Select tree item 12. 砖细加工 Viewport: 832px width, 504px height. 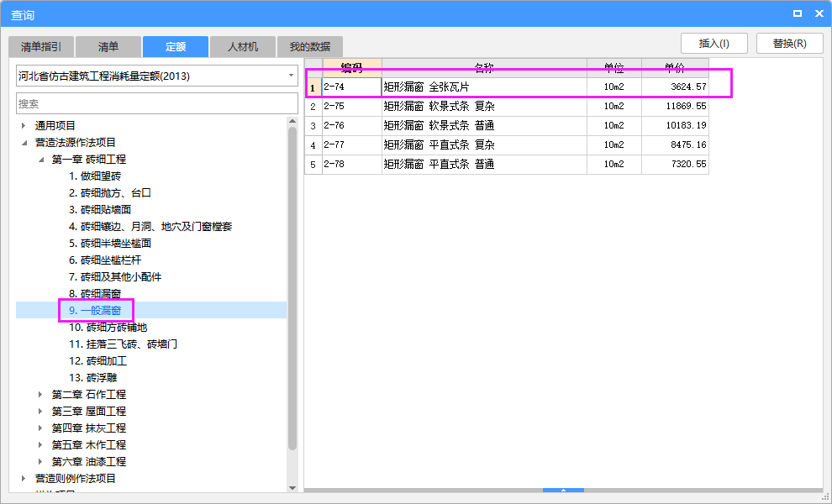(97, 361)
